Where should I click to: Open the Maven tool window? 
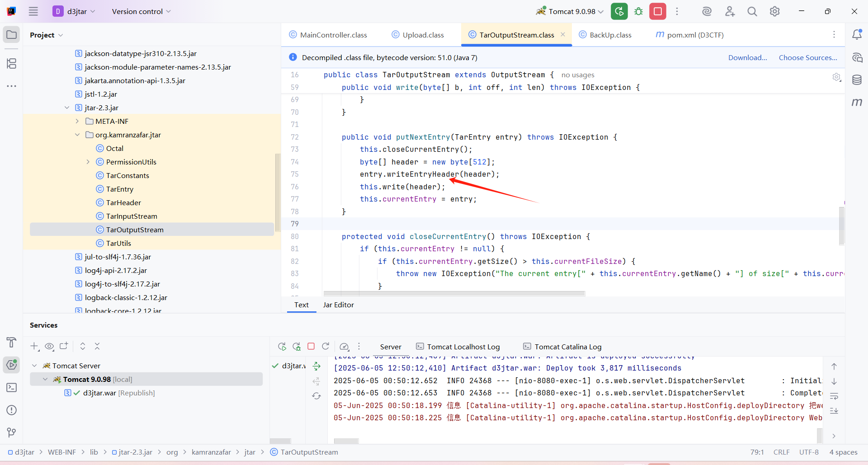[x=857, y=103]
